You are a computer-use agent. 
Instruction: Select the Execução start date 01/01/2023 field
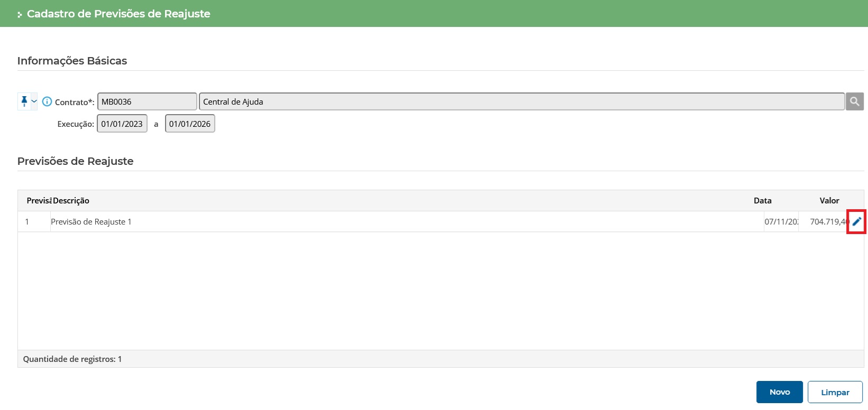pos(122,124)
